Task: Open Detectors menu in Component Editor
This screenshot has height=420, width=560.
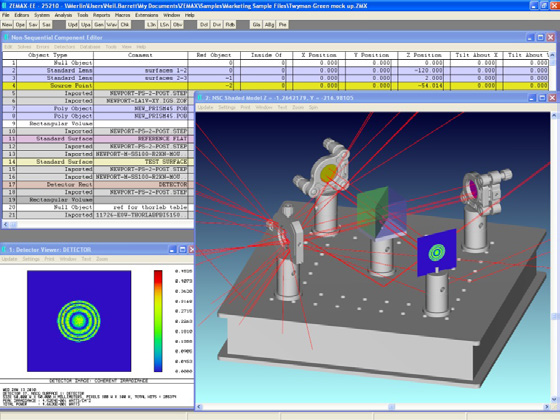Action: pyautogui.click(x=64, y=47)
